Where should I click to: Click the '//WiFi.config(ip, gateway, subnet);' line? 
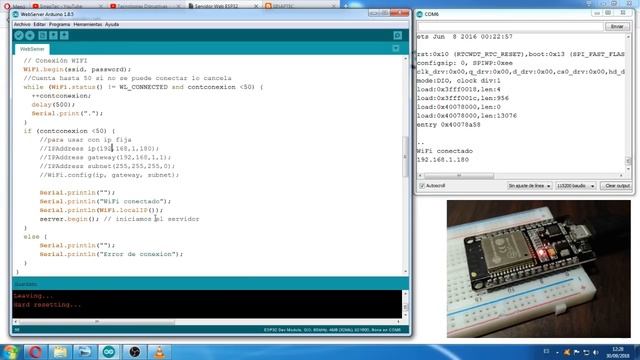click(109, 175)
